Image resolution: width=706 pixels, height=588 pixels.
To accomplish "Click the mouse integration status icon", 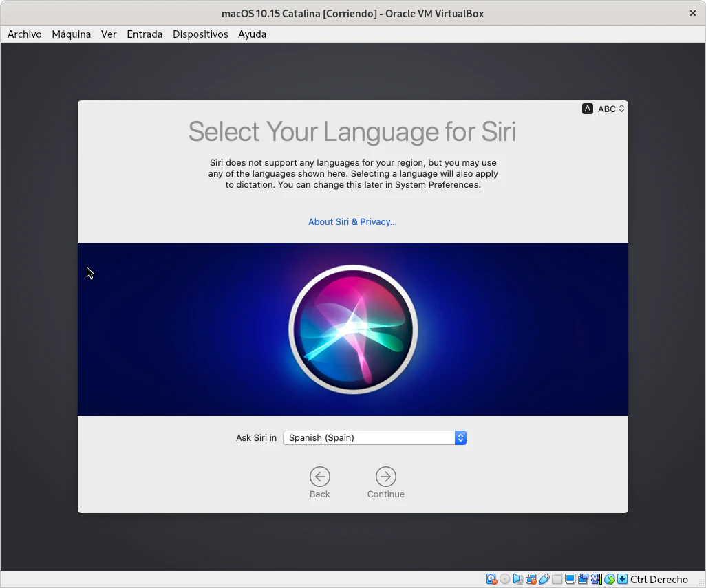I will click(609, 579).
